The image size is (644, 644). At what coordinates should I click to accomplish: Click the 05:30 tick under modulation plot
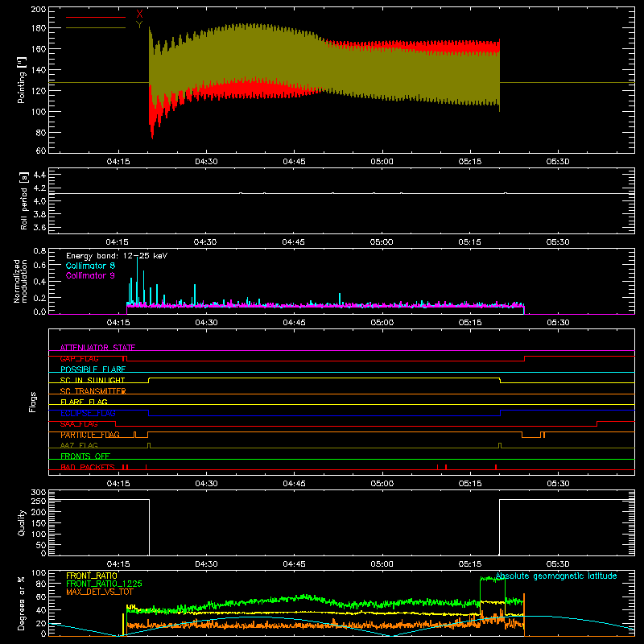pyautogui.click(x=558, y=323)
